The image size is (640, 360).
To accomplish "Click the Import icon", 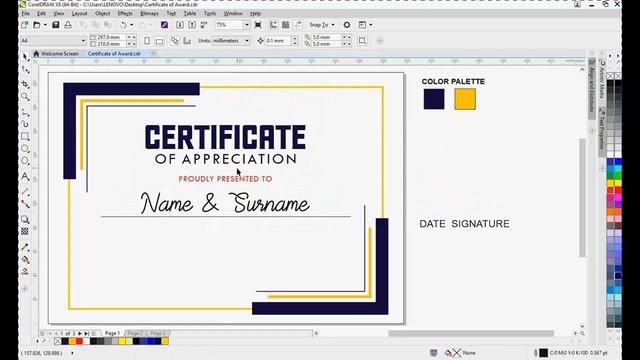I will (180, 25).
